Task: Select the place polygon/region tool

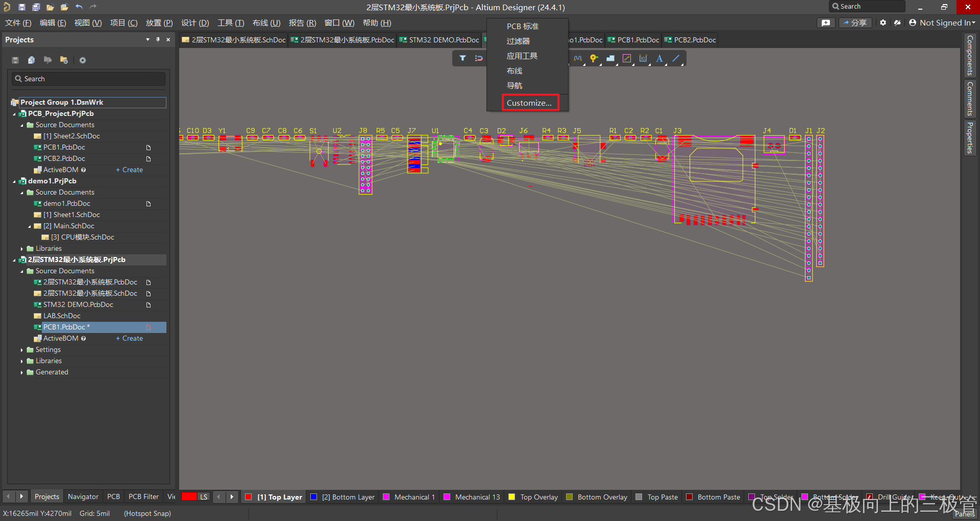Action: pos(610,58)
